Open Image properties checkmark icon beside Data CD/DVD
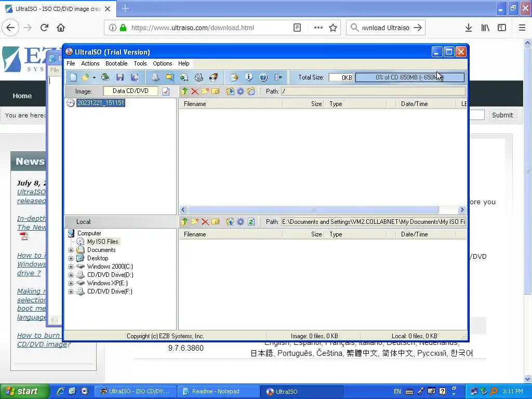Viewport: 532px width, 399px height. [x=166, y=91]
